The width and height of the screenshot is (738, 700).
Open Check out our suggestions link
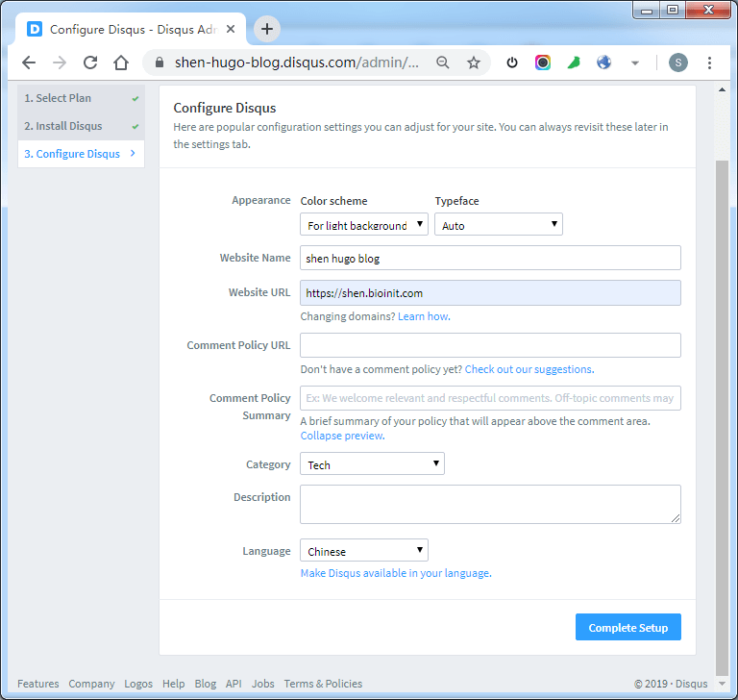529,369
